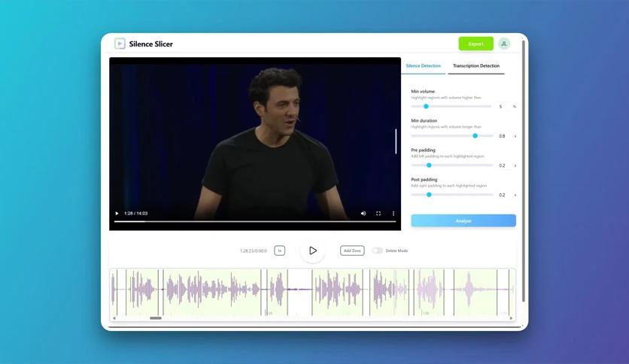The width and height of the screenshot is (629, 364).
Task: Open the JL user avatar menu
Action: 504,44
